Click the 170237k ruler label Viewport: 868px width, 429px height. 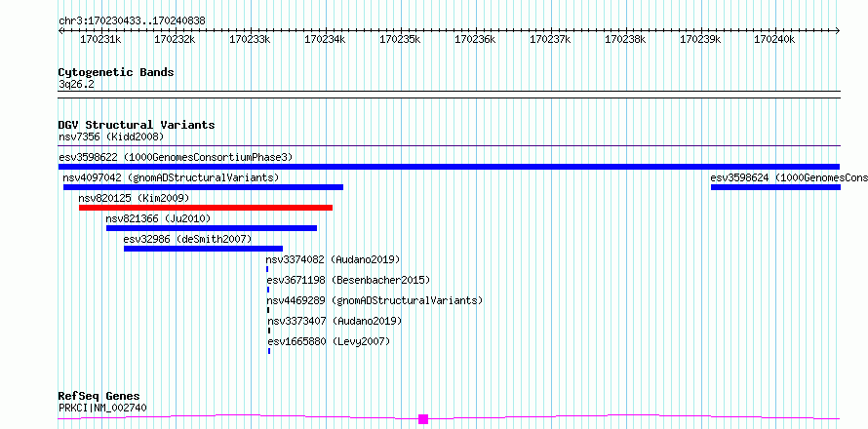tap(550, 39)
